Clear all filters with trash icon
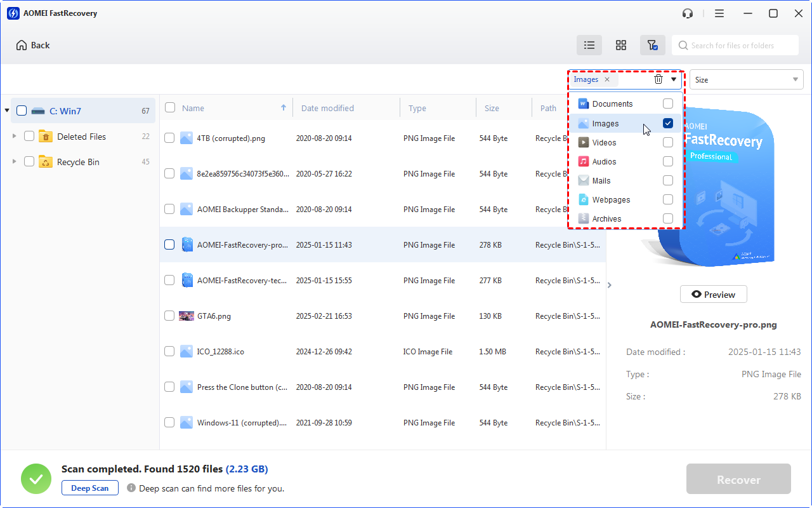Image resolution: width=812 pixels, height=508 pixels. tap(658, 79)
